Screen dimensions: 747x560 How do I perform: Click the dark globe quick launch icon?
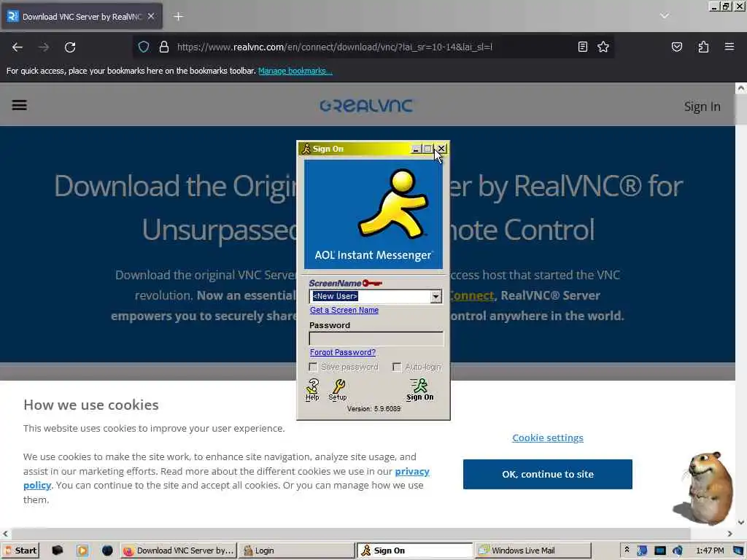click(107, 551)
